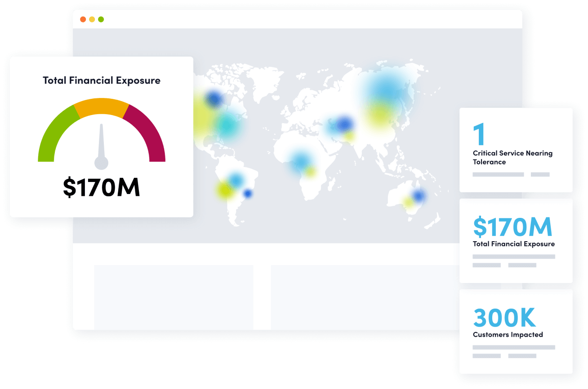Toggle the Critical Service Nearing Tolerance alert card
Viewport: 588px width, 389px height.
pos(516,149)
